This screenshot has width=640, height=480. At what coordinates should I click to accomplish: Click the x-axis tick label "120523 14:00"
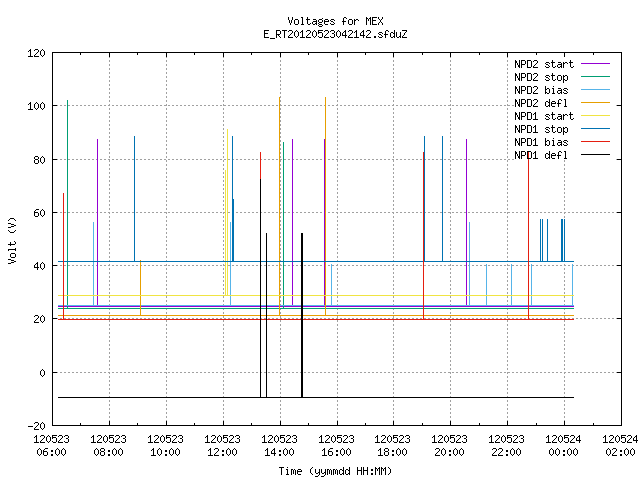(279, 446)
